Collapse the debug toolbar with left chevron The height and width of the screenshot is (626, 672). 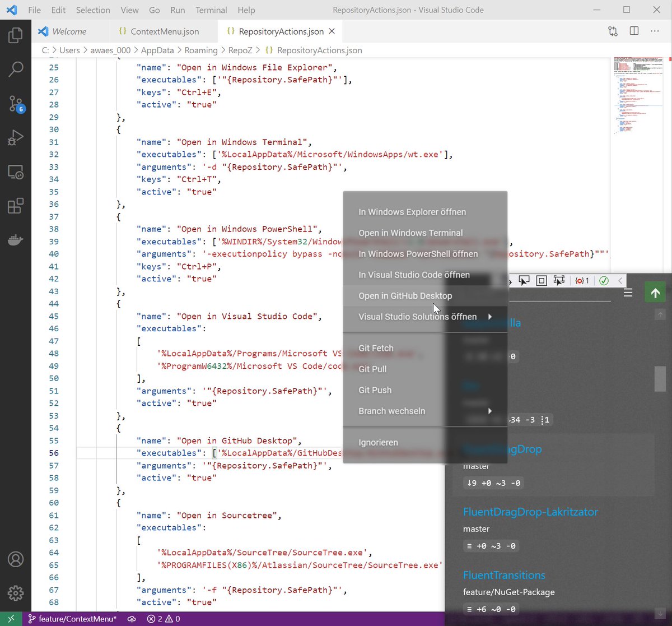(620, 280)
